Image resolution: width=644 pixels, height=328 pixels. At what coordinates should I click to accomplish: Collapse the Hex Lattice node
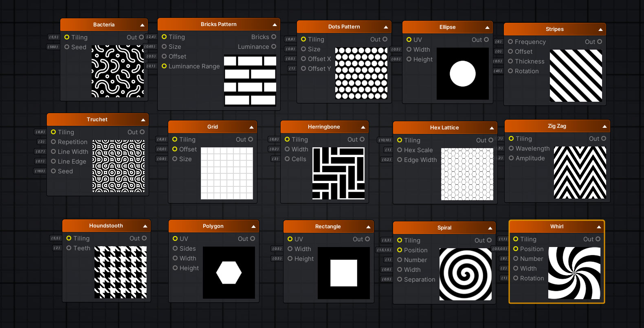coord(492,128)
